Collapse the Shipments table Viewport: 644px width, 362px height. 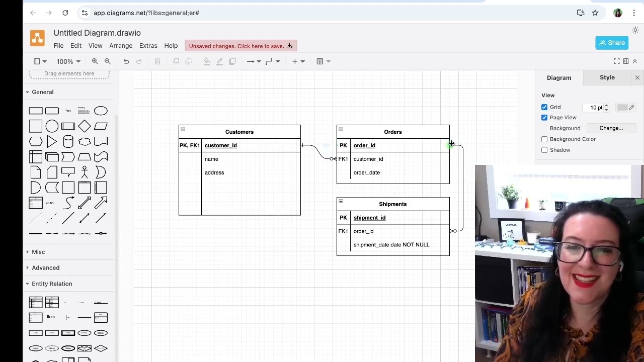tap(341, 202)
